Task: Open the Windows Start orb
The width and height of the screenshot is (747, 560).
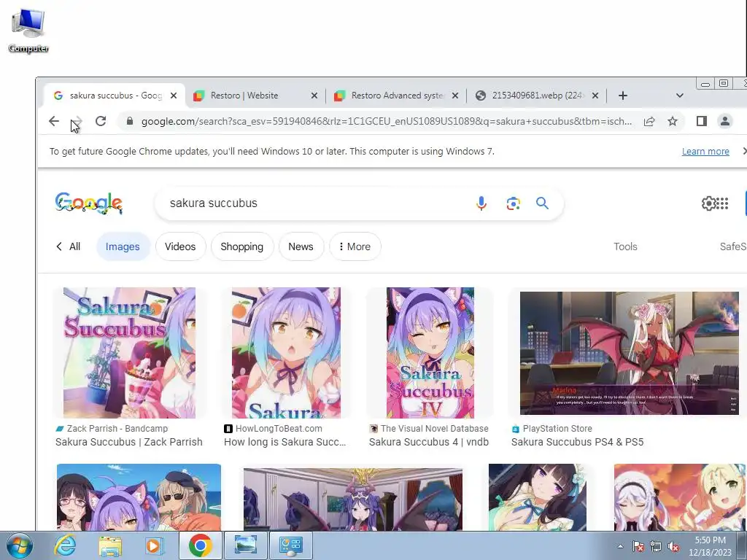Action: [x=19, y=545]
